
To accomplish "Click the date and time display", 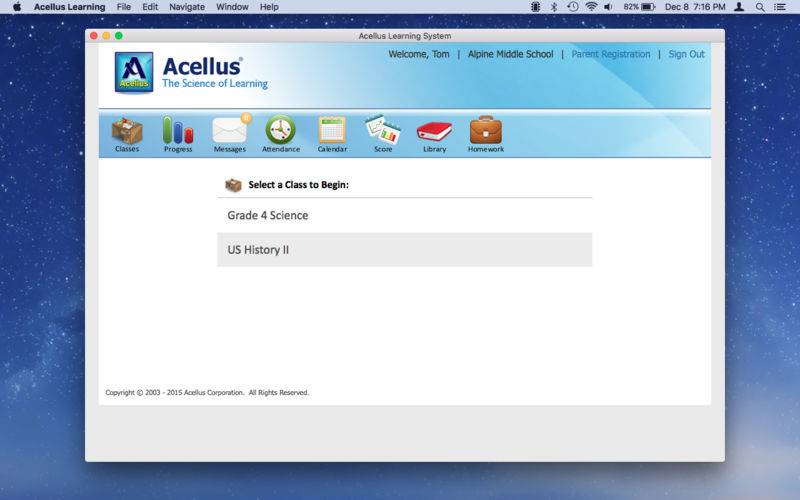I will 695,7.
